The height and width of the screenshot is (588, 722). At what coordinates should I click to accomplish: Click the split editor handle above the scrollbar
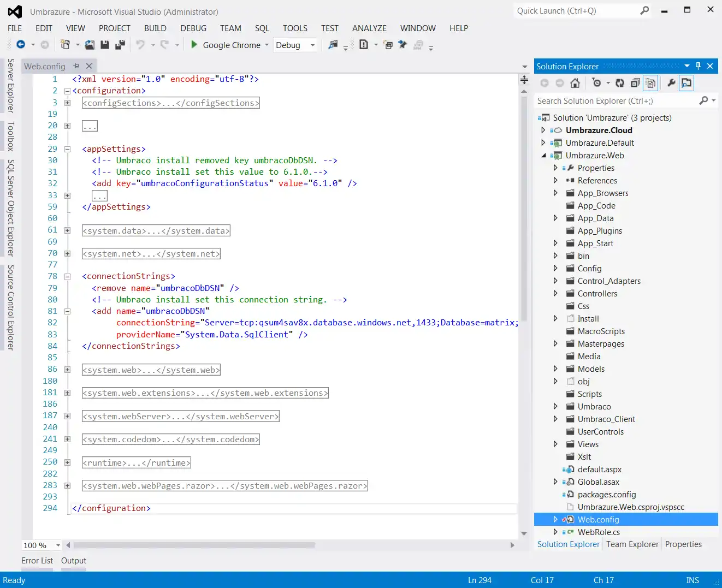[x=524, y=80]
